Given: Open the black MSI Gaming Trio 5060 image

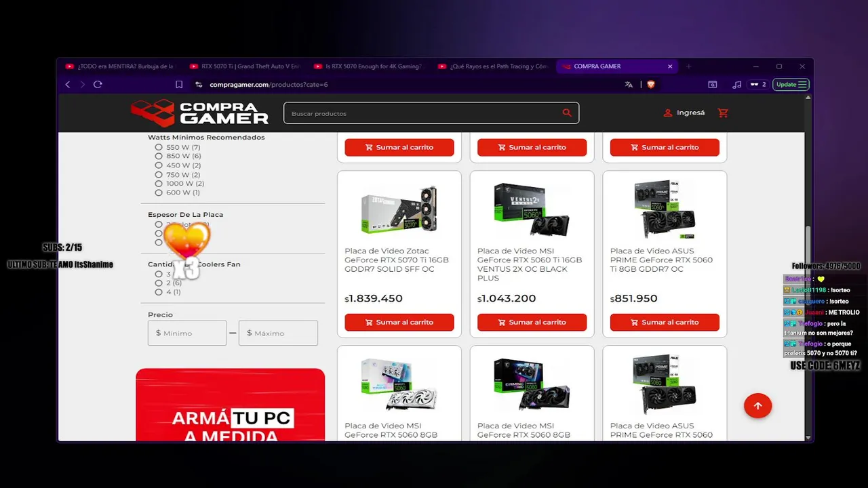Looking at the screenshot, I should click(532, 384).
